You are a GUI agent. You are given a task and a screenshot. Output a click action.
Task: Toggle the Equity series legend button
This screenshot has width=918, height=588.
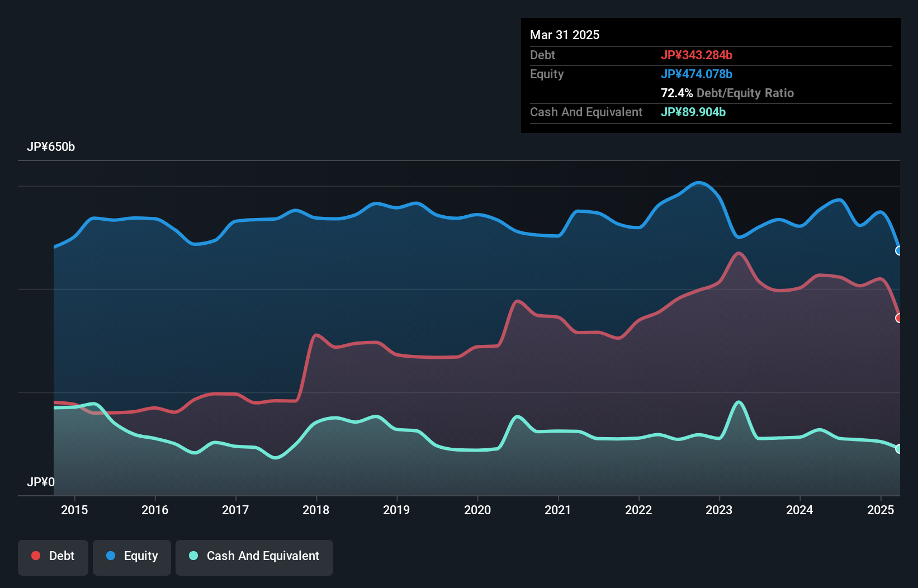tap(132, 557)
